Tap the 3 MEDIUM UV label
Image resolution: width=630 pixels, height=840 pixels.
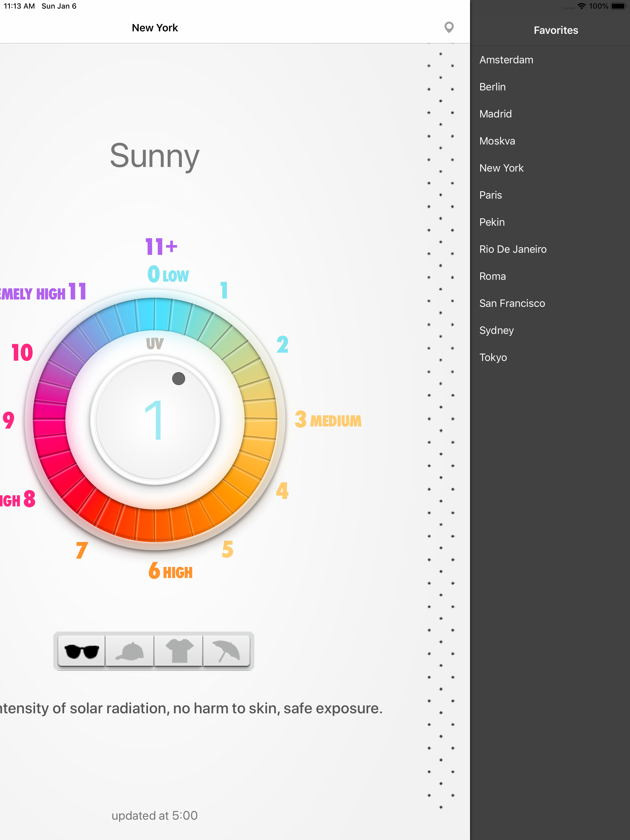click(x=328, y=420)
